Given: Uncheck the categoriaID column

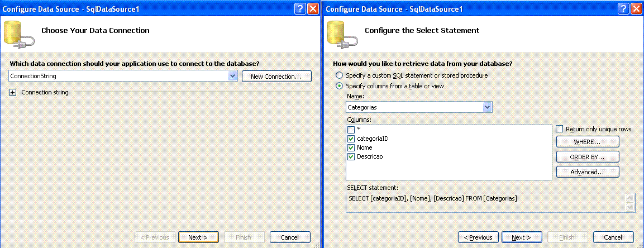Looking at the screenshot, I should pos(351,139).
